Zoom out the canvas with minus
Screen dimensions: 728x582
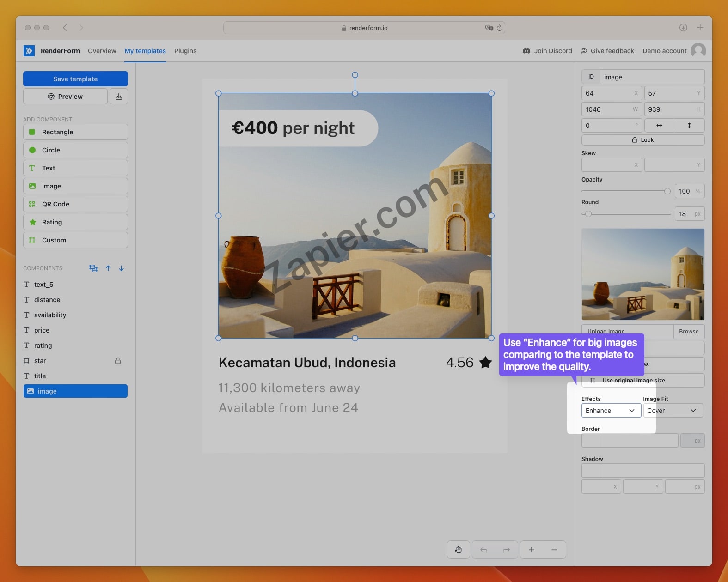[x=554, y=550]
